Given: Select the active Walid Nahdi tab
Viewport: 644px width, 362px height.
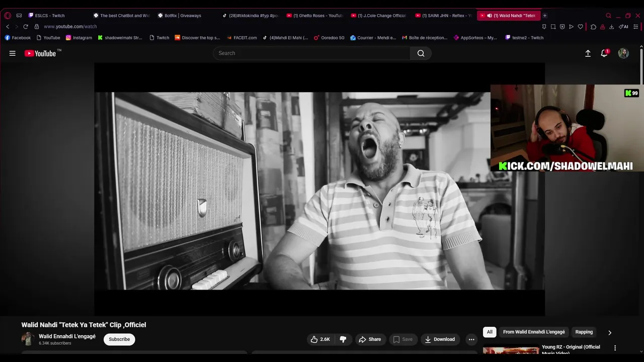Looking at the screenshot, I should point(508,16).
